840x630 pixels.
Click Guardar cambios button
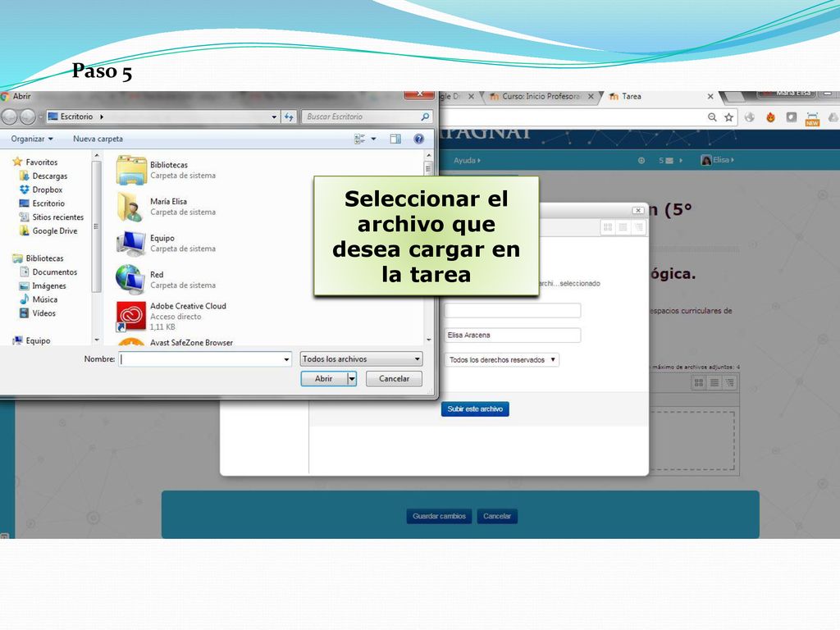coord(439,517)
